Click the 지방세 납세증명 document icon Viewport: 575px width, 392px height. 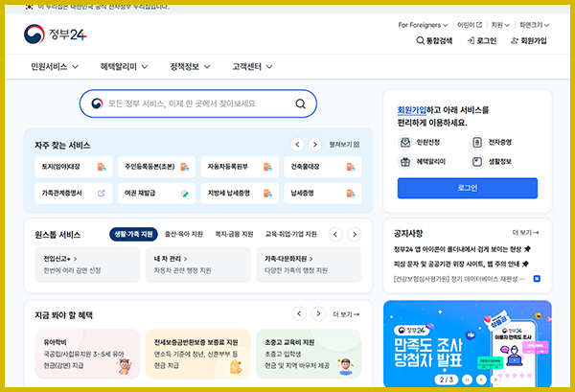(x=267, y=194)
